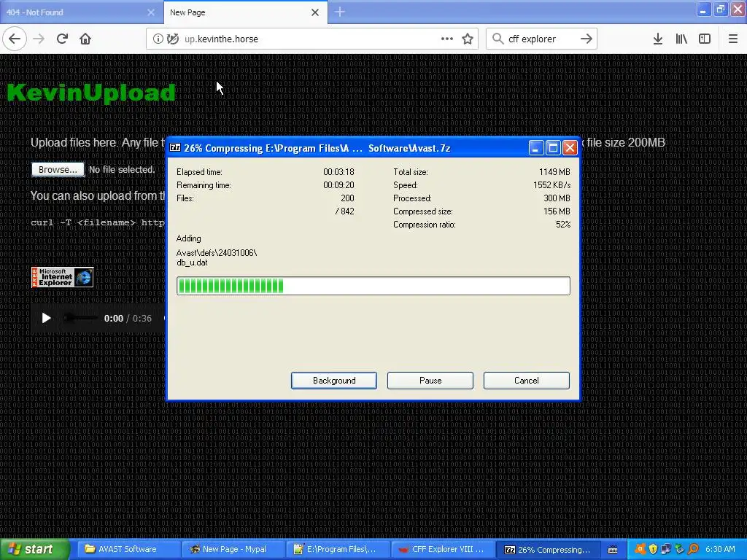Open the Browse file chooser
The height and width of the screenshot is (560, 747).
[58, 169]
